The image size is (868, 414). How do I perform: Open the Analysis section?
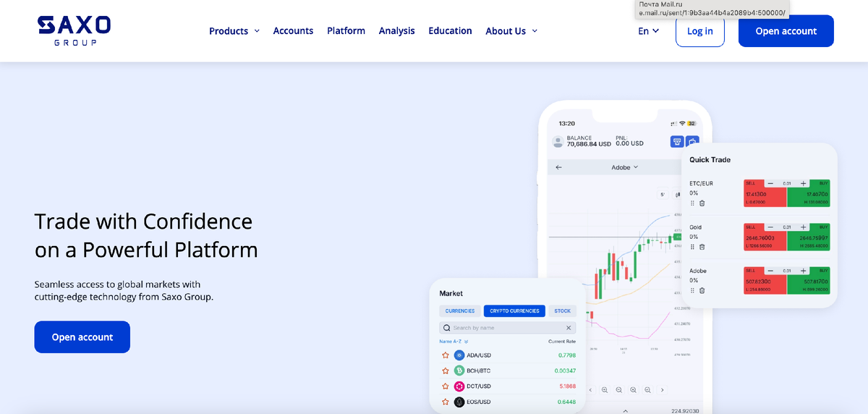coord(397,31)
